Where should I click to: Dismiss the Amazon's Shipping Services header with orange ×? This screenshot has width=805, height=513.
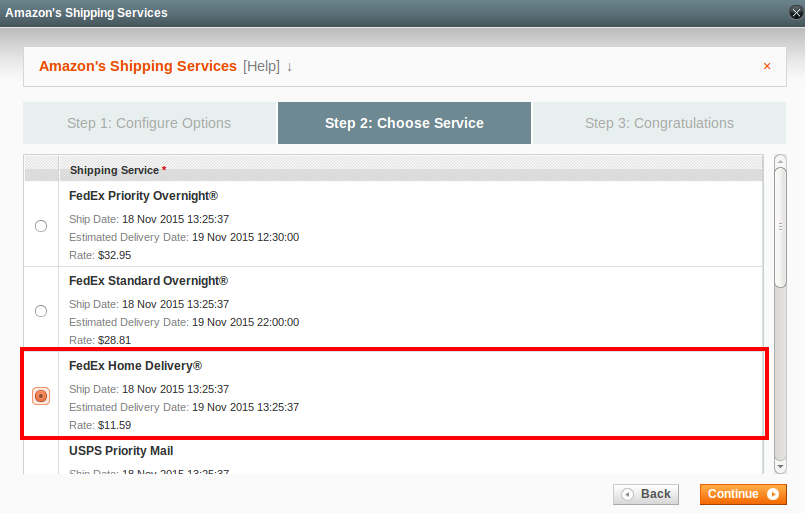[x=767, y=66]
